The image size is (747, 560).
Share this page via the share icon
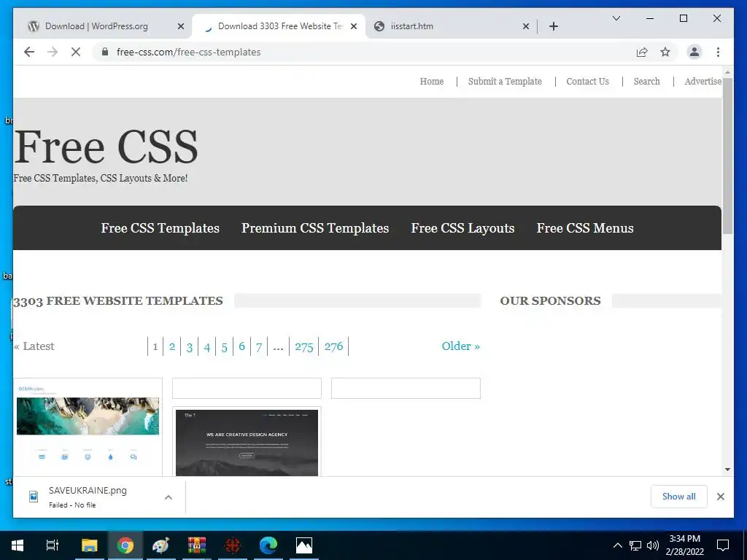pos(642,52)
